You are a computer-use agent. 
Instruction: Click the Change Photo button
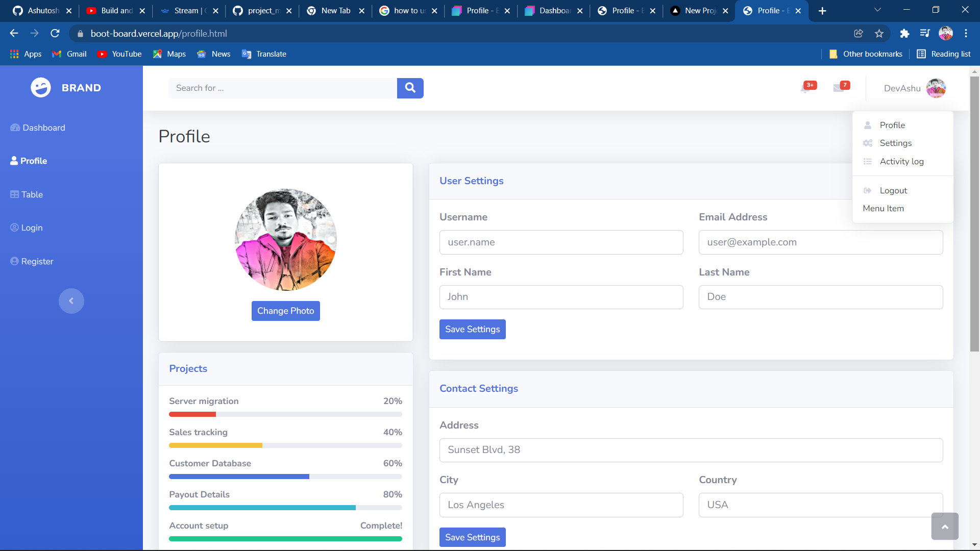click(285, 311)
